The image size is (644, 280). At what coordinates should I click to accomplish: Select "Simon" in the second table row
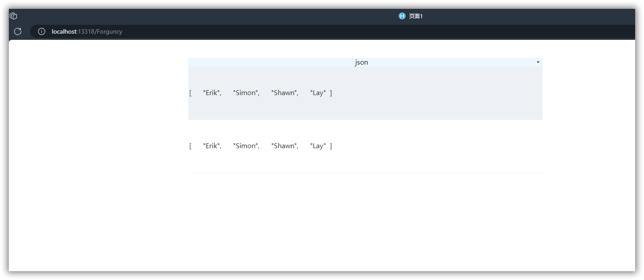point(246,146)
